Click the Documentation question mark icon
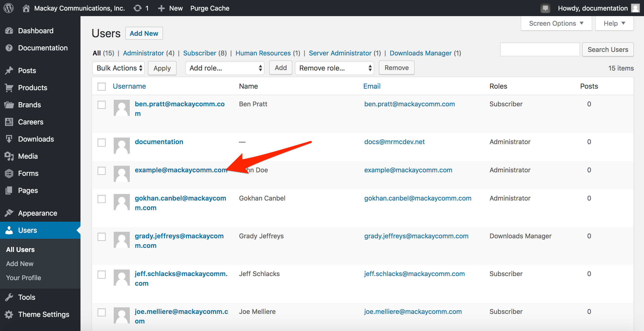This screenshot has height=331, width=644. [x=9, y=48]
